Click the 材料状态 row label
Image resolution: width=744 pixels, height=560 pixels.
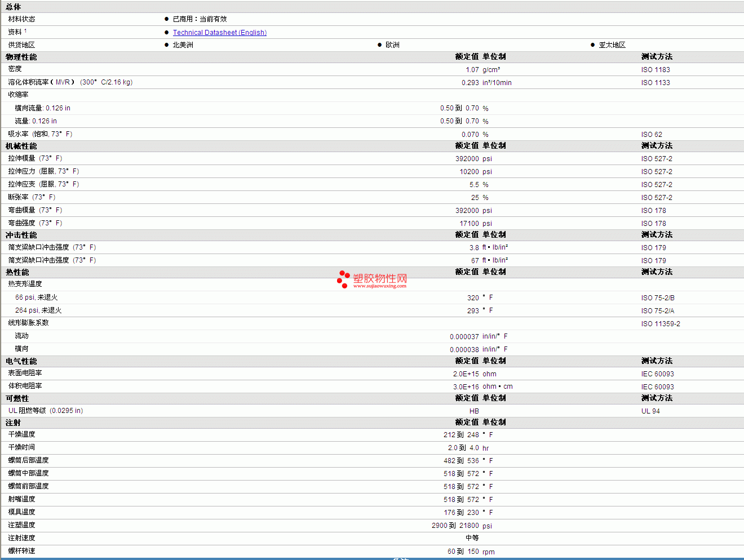(x=21, y=19)
